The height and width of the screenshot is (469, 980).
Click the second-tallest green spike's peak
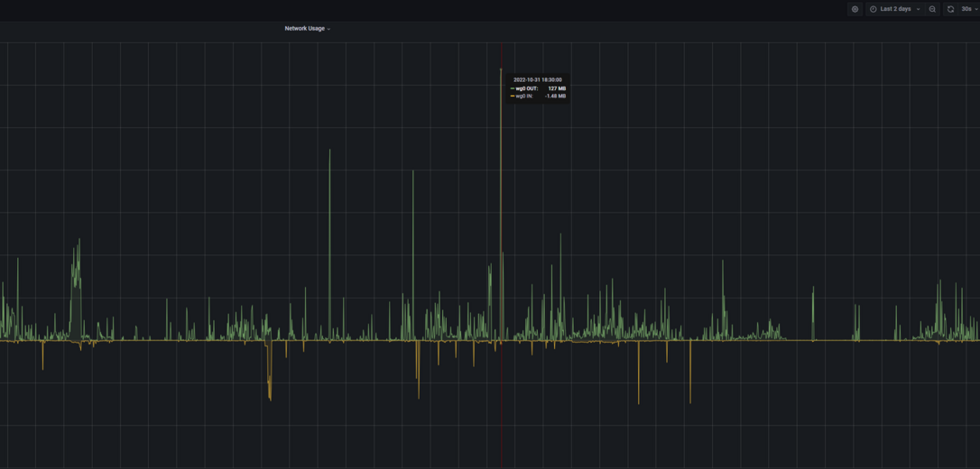(x=329, y=152)
